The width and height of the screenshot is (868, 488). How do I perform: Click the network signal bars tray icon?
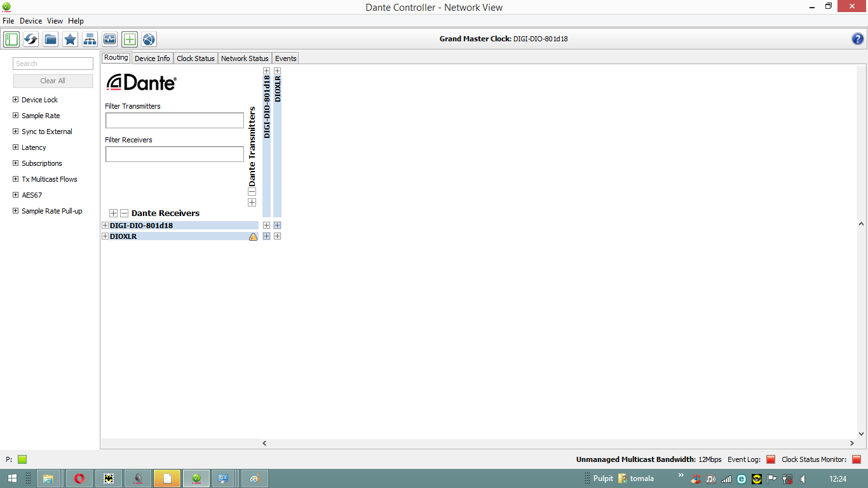click(x=726, y=479)
